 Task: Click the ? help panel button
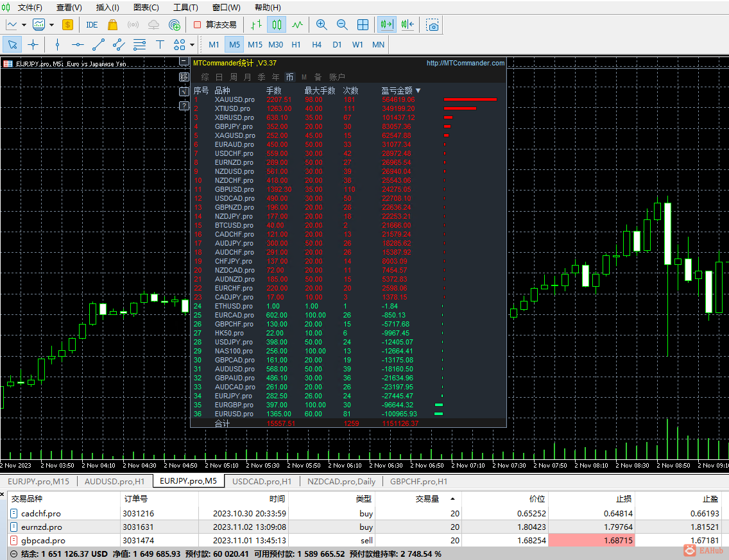(184, 106)
